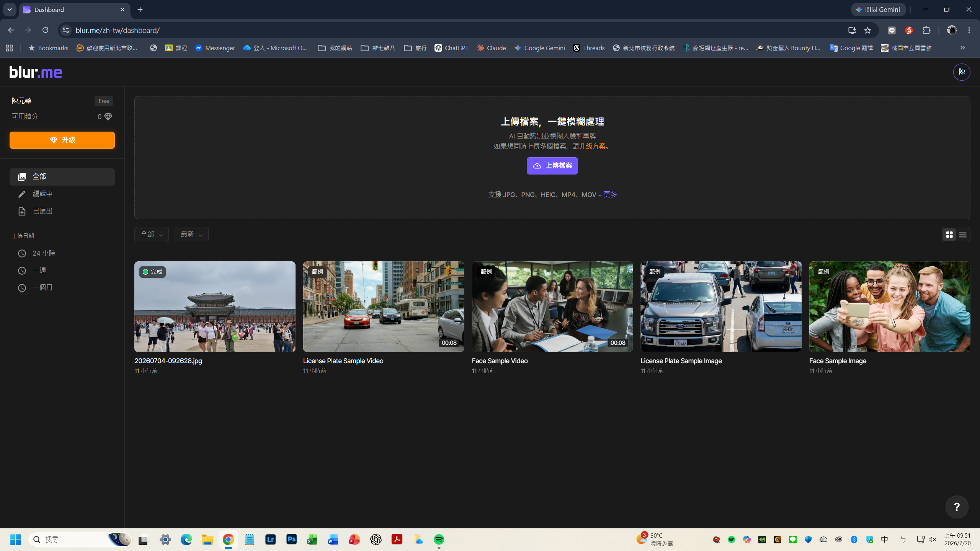Show more bookmarks with the chevron

pyautogui.click(x=963, y=48)
